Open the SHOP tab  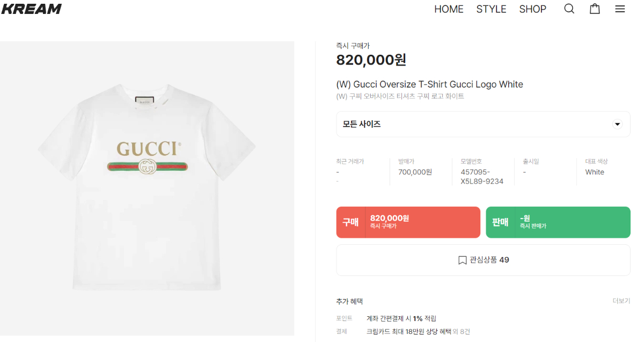tap(532, 9)
